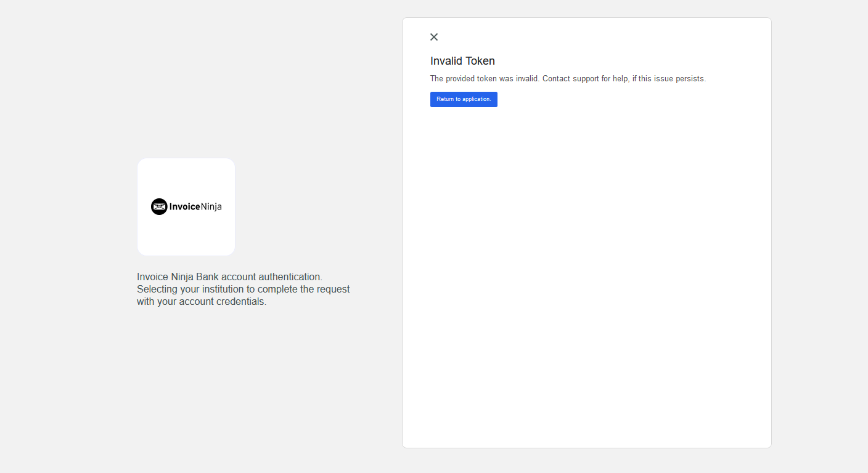Click the Invalid Token heading
The width and height of the screenshot is (868, 473).
[462, 61]
